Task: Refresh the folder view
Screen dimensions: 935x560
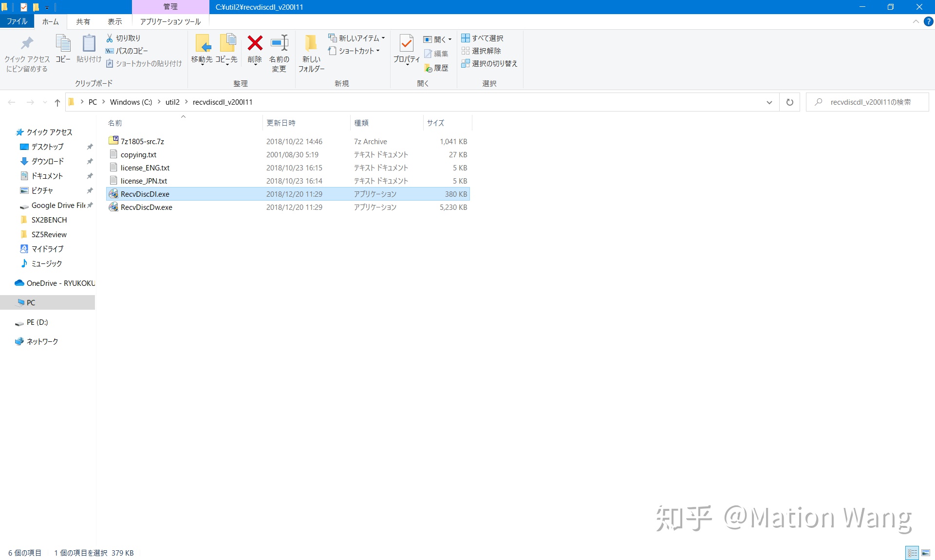Action: (790, 102)
